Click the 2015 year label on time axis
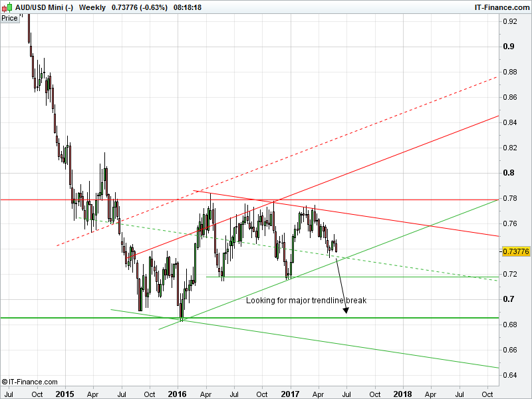Screen dimensions: 532x399 coord(65,394)
